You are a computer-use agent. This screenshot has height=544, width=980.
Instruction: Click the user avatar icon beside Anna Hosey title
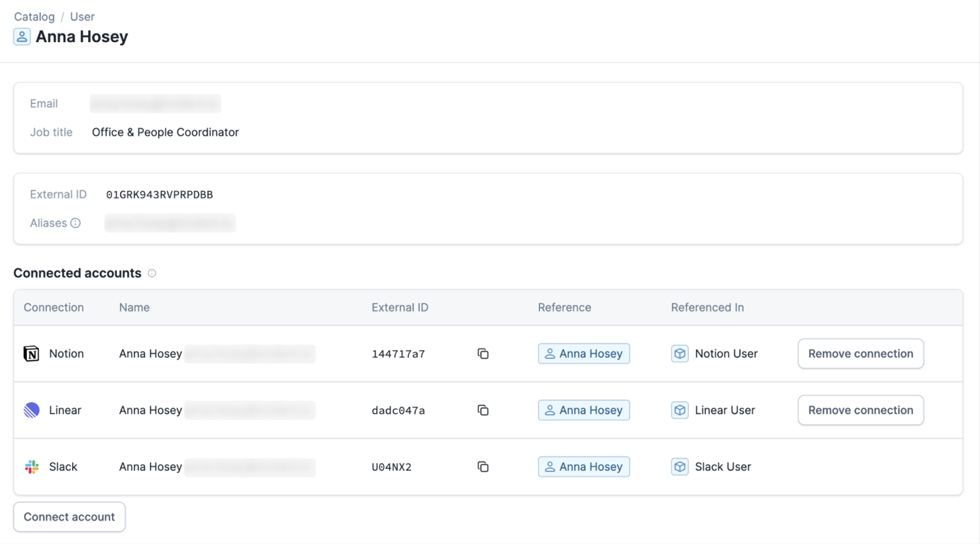click(22, 37)
